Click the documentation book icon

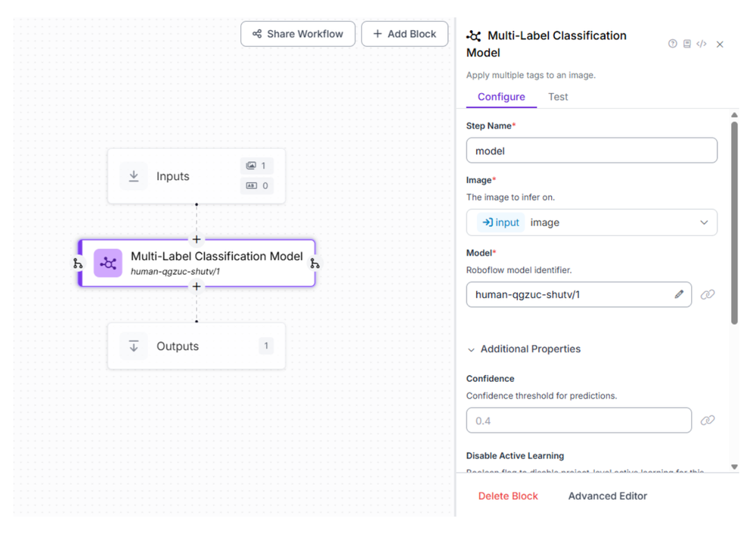point(687,44)
